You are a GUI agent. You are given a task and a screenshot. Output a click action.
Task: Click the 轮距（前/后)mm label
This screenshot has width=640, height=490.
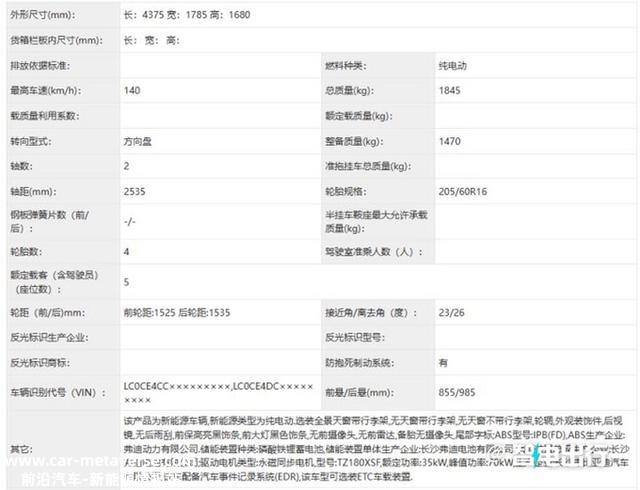pyautogui.click(x=47, y=313)
